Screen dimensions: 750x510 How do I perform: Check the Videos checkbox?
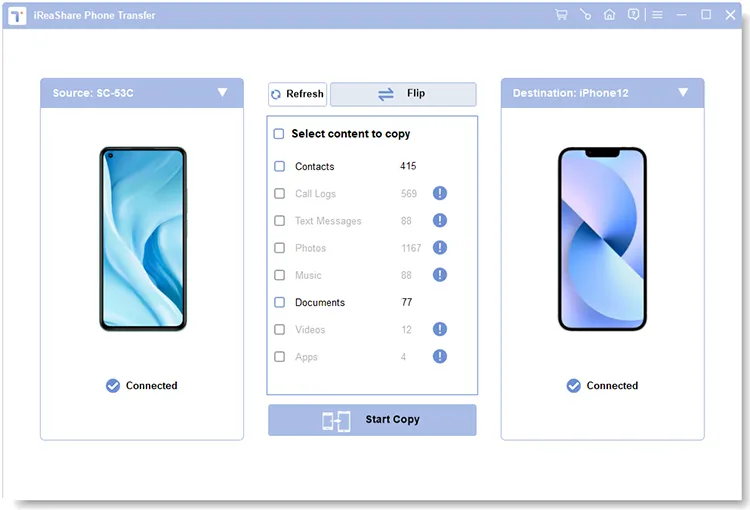[280, 330]
